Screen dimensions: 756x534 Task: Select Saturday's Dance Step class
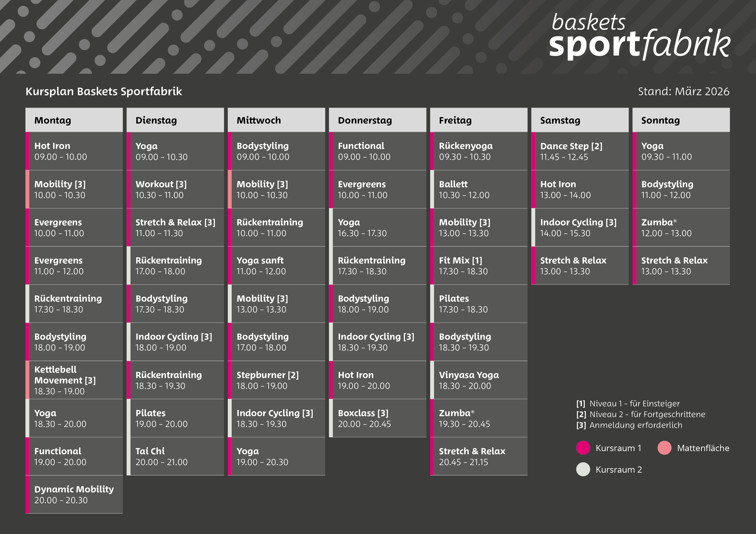[x=579, y=151]
